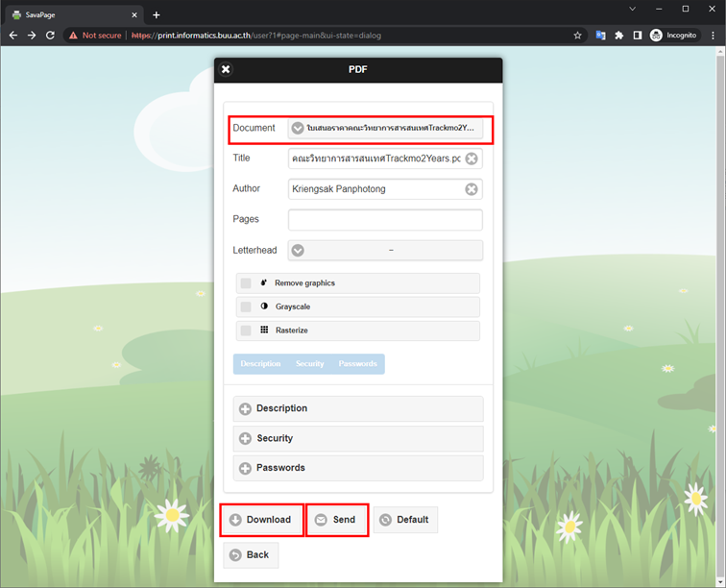Bookmark this page with star icon
This screenshot has height=588, width=726.
577,36
